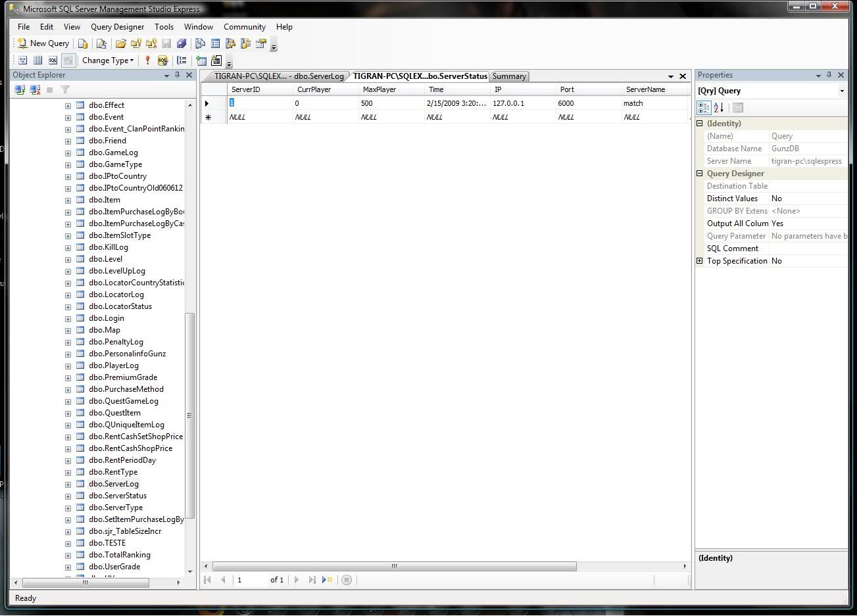Open the Change Type dropdown
This screenshot has width=857, height=616.
108,60
